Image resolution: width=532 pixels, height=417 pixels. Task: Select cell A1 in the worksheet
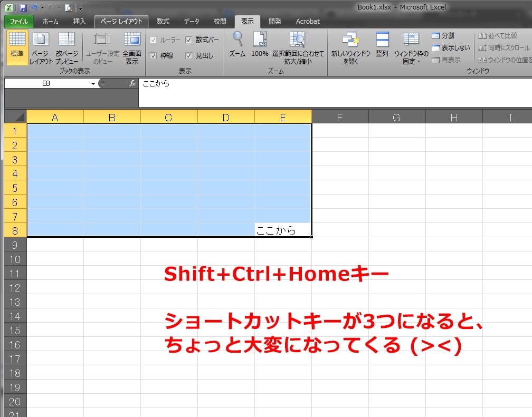(54, 131)
